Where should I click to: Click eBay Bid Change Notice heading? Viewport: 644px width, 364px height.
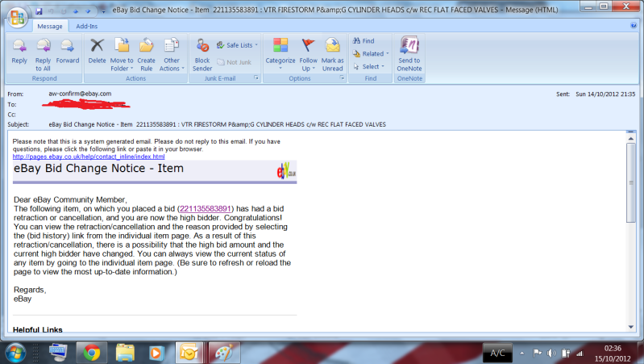point(98,168)
